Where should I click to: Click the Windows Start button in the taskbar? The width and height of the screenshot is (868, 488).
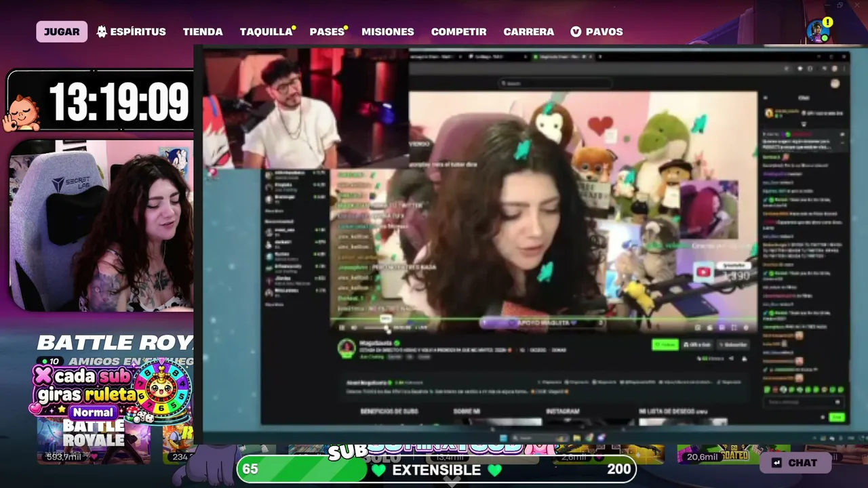(503, 438)
